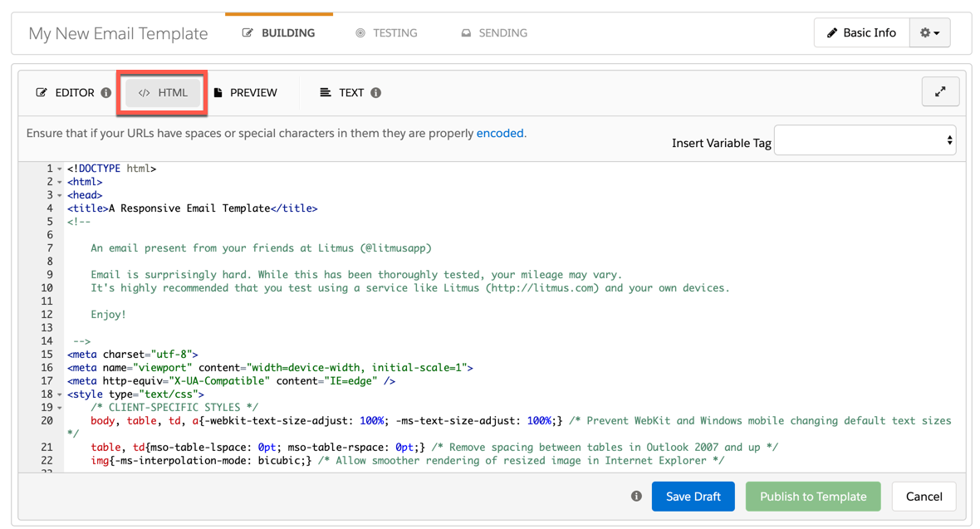Select the BUILDING step
Screen dimensions: 980x529
pyautogui.click(x=278, y=33)
